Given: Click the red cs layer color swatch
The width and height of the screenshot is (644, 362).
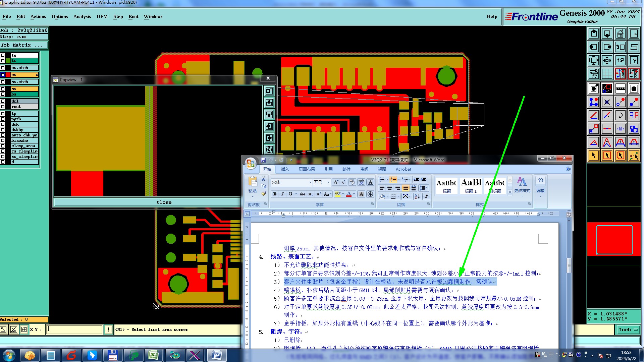Looking at the screenshot, I should point(8,75).
